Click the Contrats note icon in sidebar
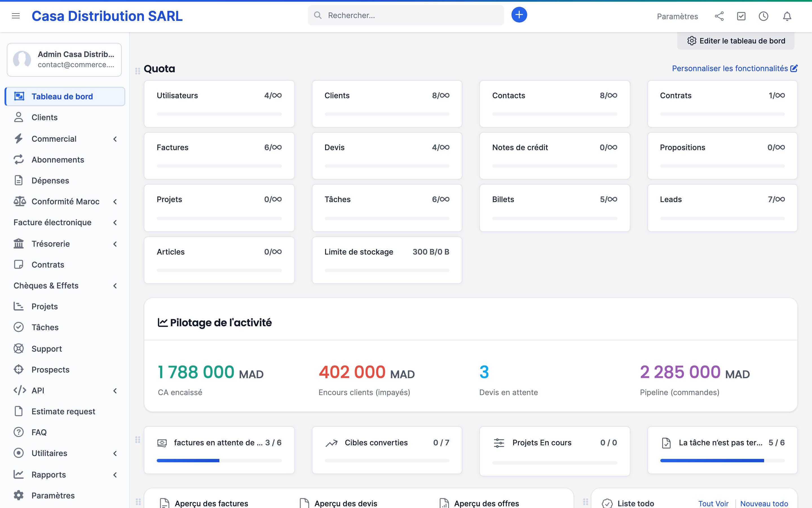 pyautogui.click(x=19, y=264)
